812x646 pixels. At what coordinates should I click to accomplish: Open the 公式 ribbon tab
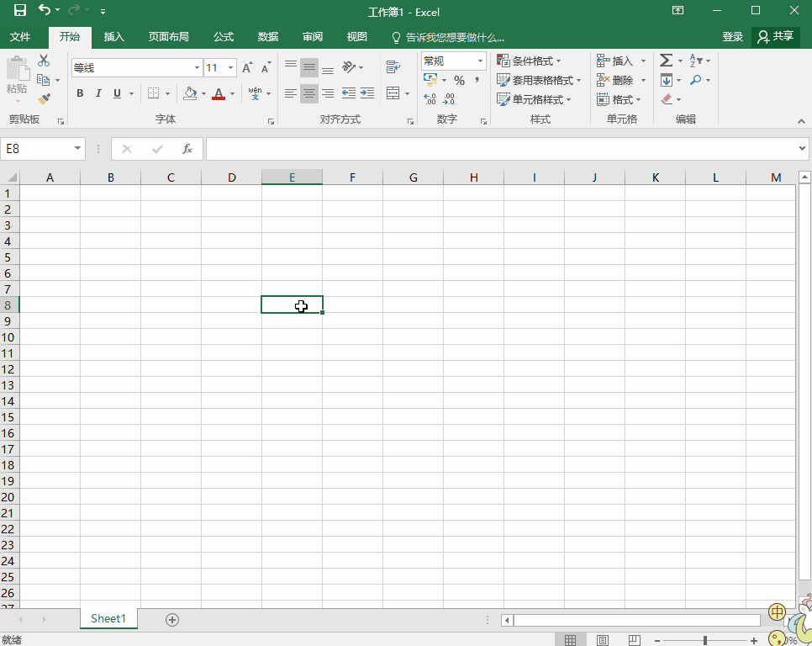[223, 37]
